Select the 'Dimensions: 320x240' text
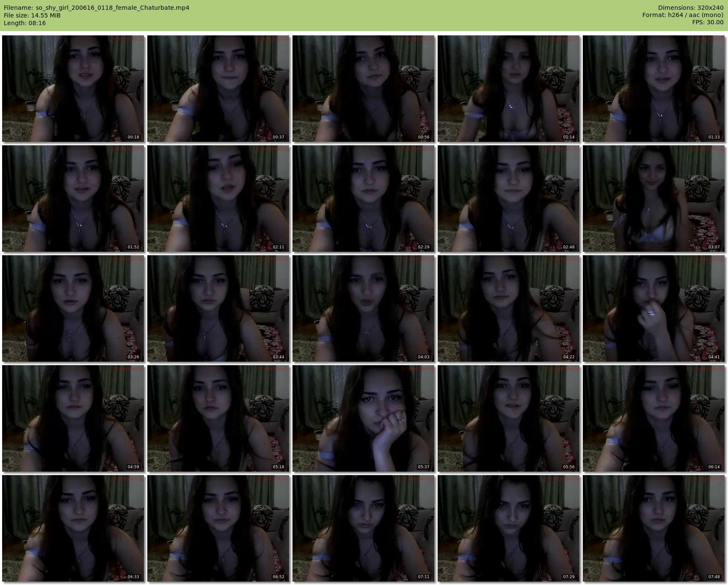This screenshot has width=728, height=585. point(691,8)
